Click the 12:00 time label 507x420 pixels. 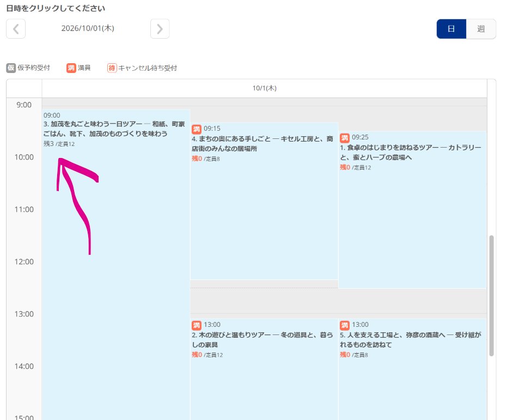click(x=24, y=261)
